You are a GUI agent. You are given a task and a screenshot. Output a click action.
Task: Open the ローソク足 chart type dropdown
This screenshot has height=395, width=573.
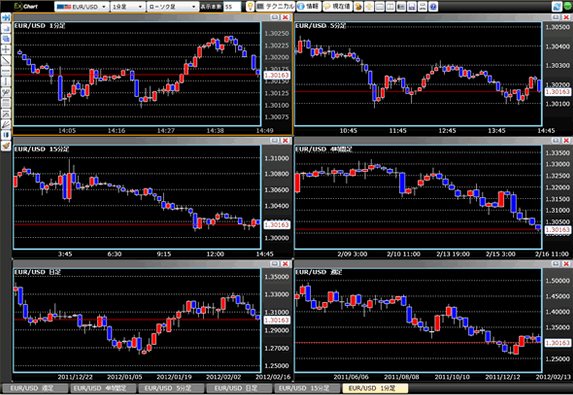[x=173, y=7]
